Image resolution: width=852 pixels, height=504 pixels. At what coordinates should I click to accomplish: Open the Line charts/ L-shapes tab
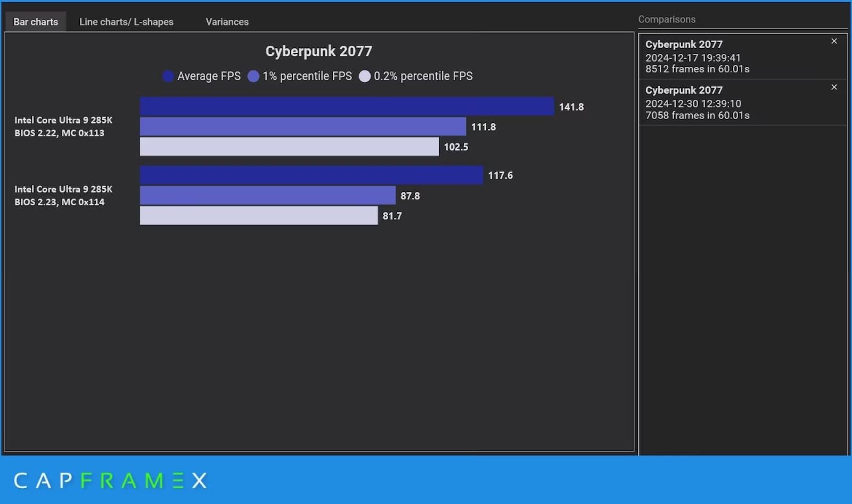(x=126, y=21)
